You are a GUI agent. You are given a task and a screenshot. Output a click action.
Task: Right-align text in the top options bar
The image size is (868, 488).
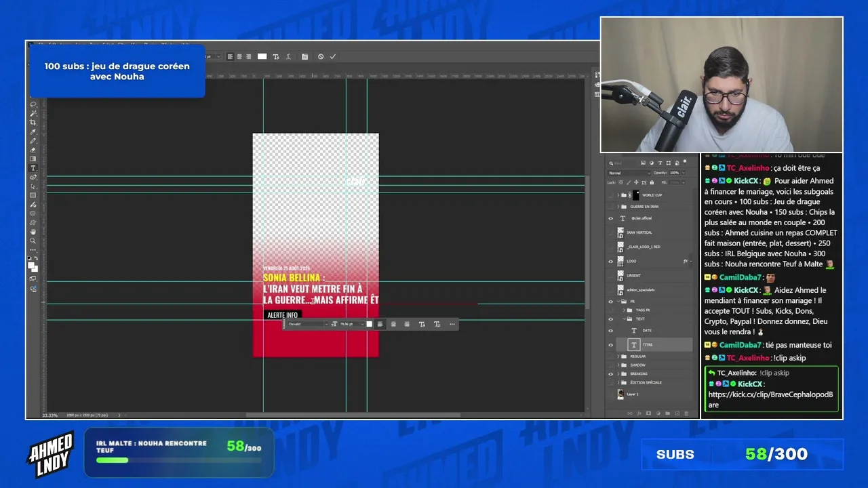coord(248,57)
